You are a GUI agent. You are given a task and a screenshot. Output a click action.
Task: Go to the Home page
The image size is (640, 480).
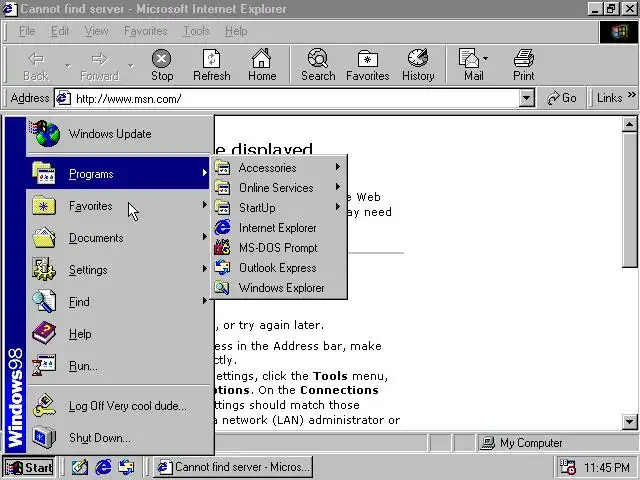262,66
